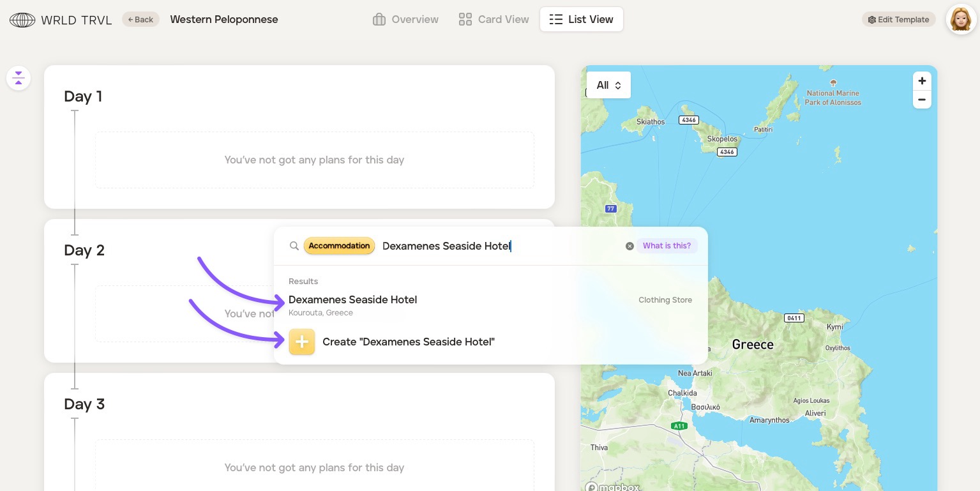Click the user avatar profile picture
This screenshot has height=491, width=980.
coord(960,20)
